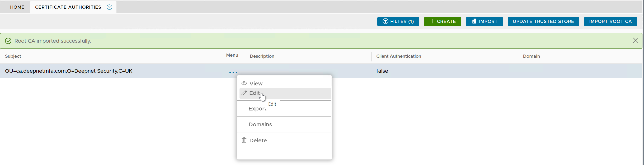The height and width of the screenshot is (165, 644).
Task: Click the green Create button
Action: 442,21
